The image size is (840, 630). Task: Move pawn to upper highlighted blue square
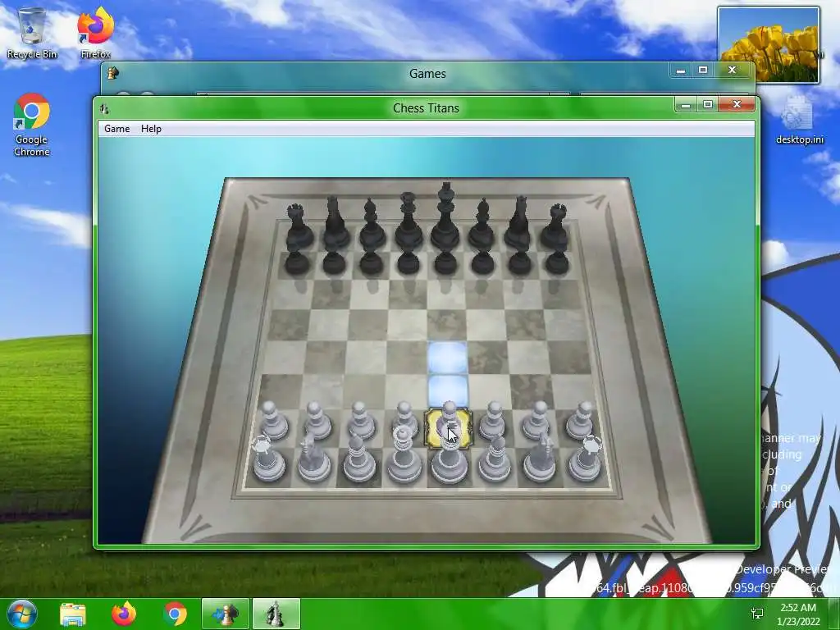tap(447, 358)
